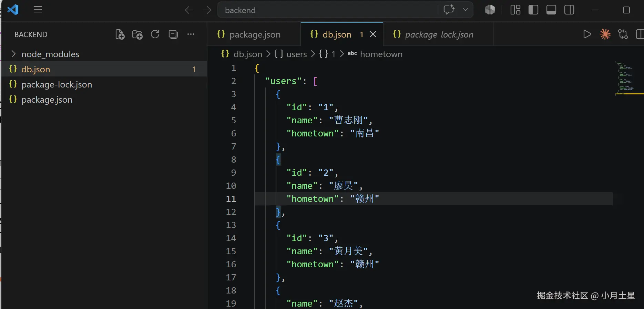The width and height of the screenshot is (644, 309).
Task: Click the opening brace on line 8
Action: click(x=278, y=159)
